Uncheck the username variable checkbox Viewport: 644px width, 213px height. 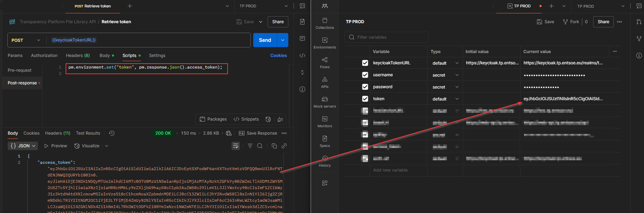click(x=365, y=75)
